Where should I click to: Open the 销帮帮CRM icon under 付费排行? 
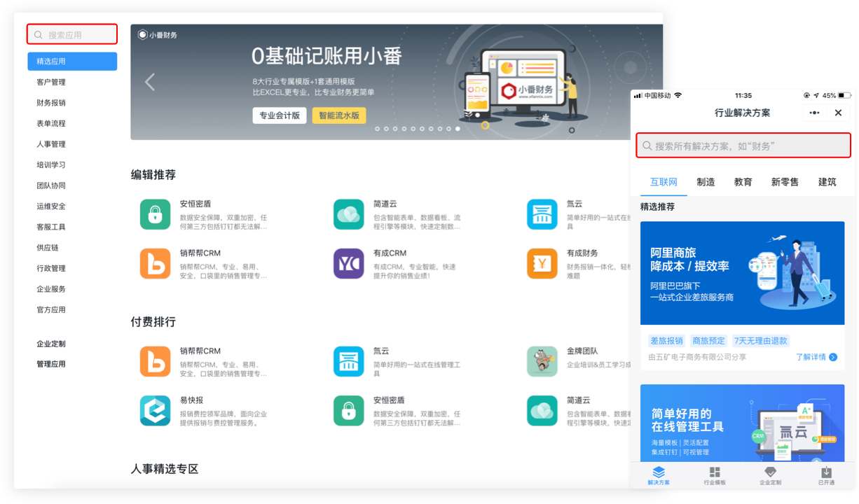pos(155,361)
